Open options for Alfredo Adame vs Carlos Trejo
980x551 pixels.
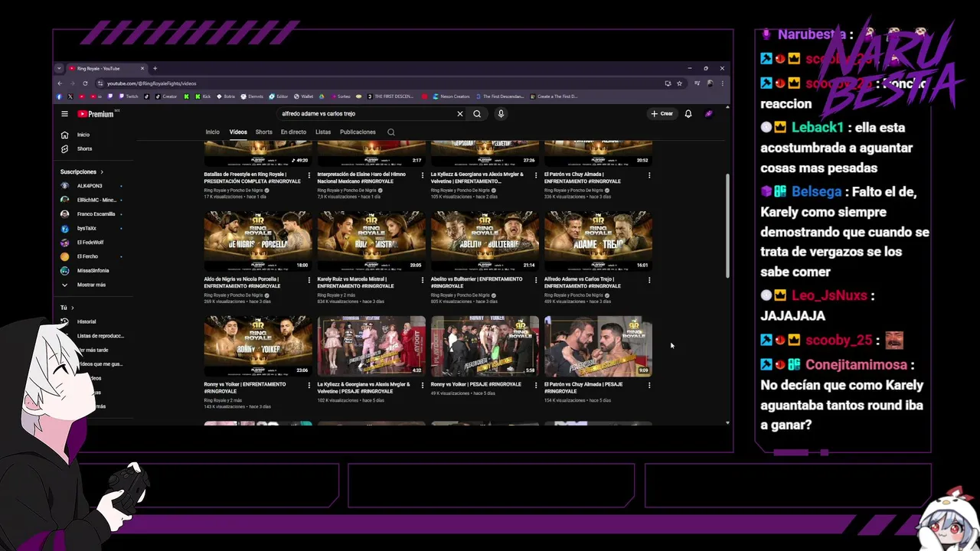pos(649,280)
